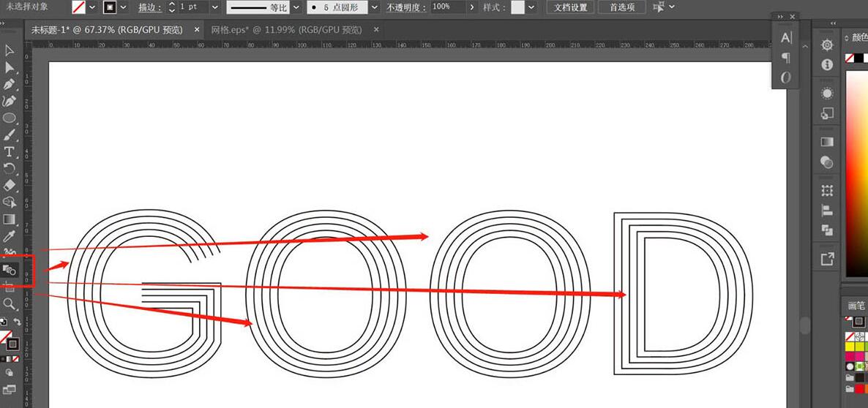The width and height of the screenshot is (868, 408).
Task: Open OpenType panel from floating dock
Action: pos(786,78)
